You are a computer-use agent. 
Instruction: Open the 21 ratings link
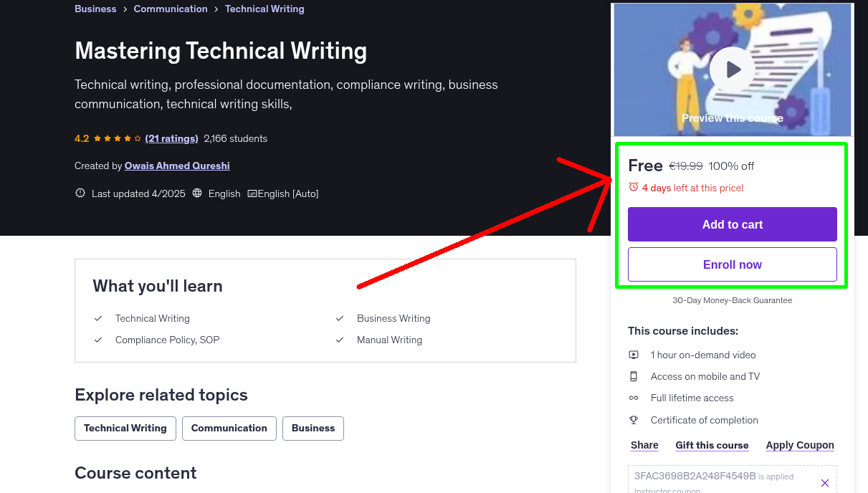(171, 138)
